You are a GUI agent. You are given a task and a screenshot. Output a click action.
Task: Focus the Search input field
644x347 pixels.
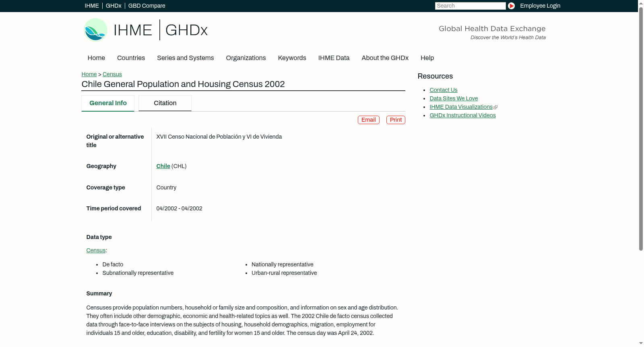pyautogui.click(x=470, y=6)
